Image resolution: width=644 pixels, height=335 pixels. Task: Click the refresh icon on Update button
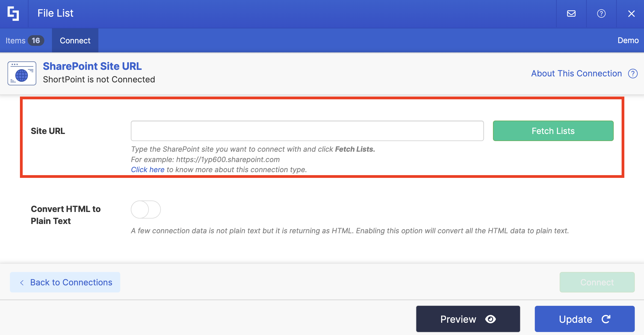[606, 319]
